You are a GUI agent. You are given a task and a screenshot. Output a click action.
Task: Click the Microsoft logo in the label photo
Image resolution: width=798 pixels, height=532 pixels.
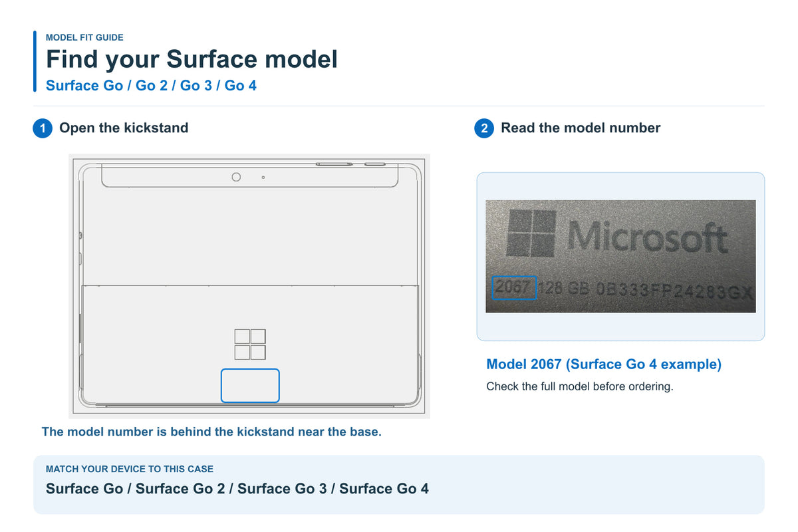(x=617, y=233)
